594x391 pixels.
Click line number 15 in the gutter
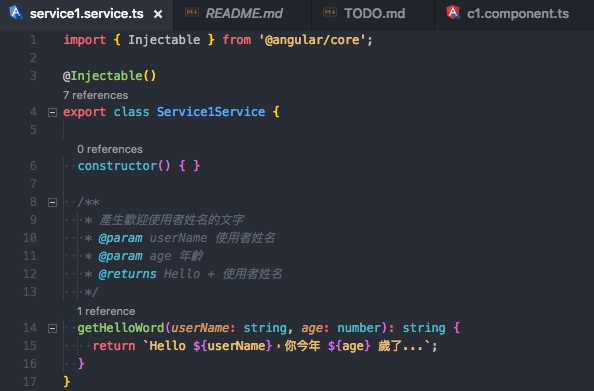click(x=30, y=346)
